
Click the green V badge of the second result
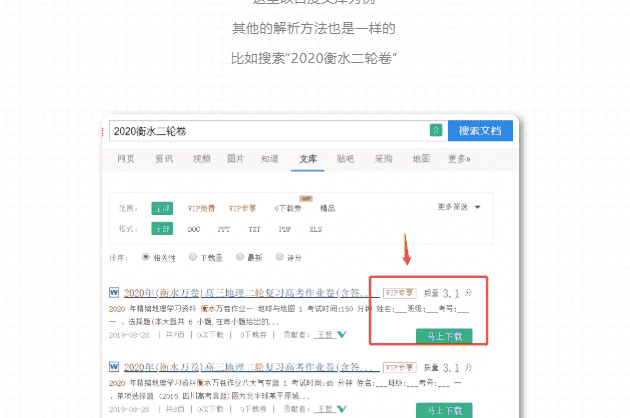(x=342, y=409)
